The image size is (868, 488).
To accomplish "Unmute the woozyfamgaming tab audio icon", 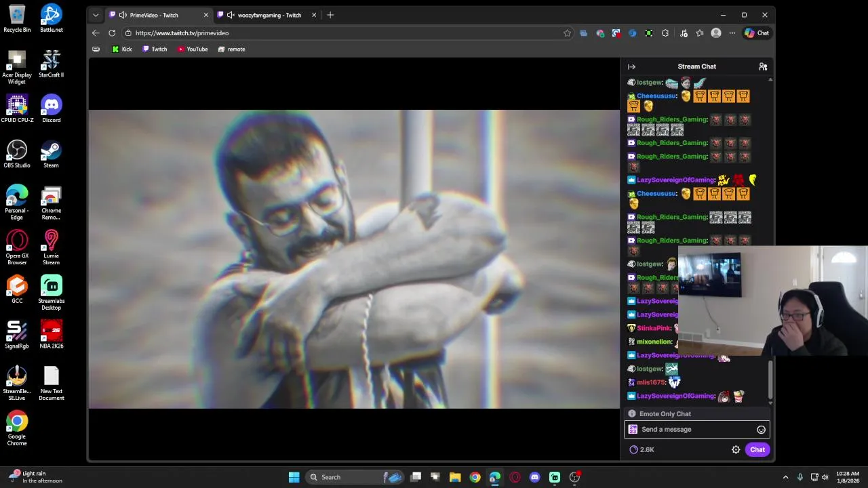I will [231, 15].
